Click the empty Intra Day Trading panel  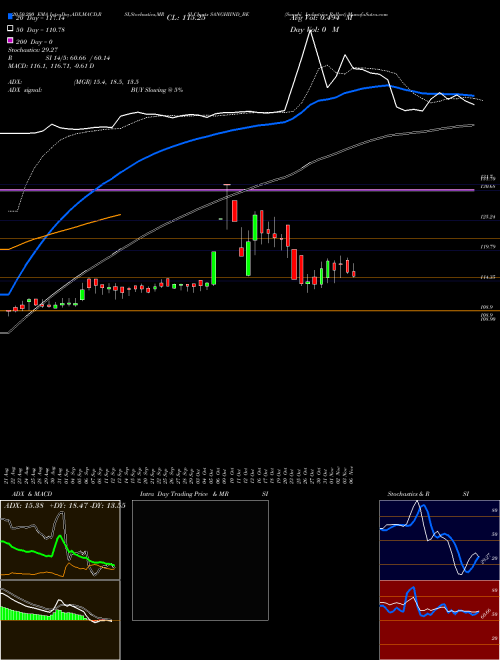[x=200, y=560]
